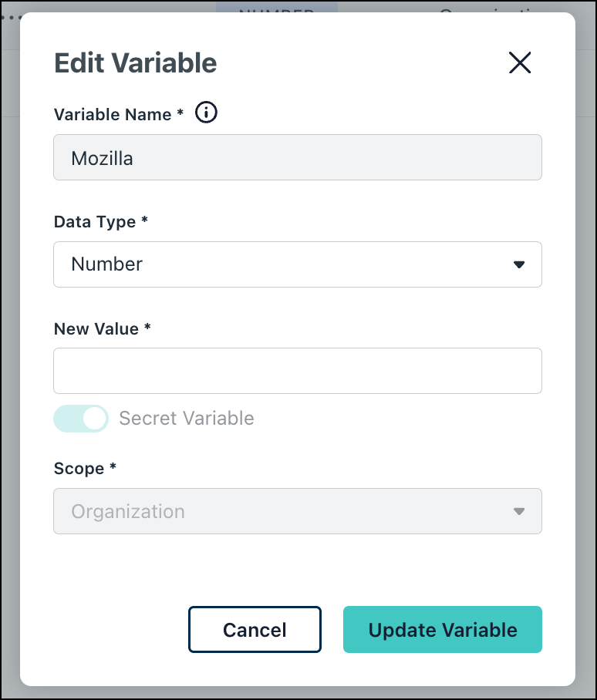597x700 pixels.
Task: Click the Variable Name field containing Mozilla
Action: point(297,157)
